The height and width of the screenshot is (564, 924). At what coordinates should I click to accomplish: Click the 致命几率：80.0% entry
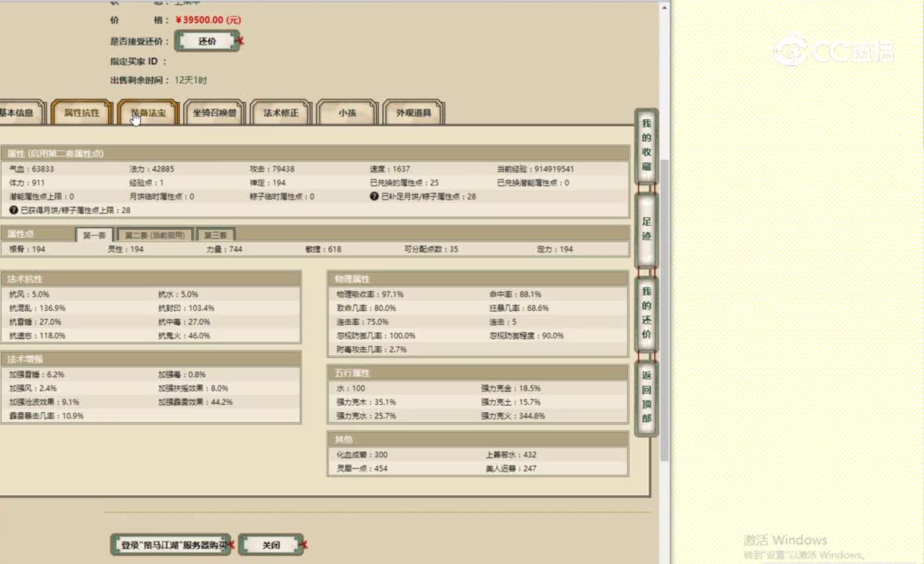coord(366,308)
